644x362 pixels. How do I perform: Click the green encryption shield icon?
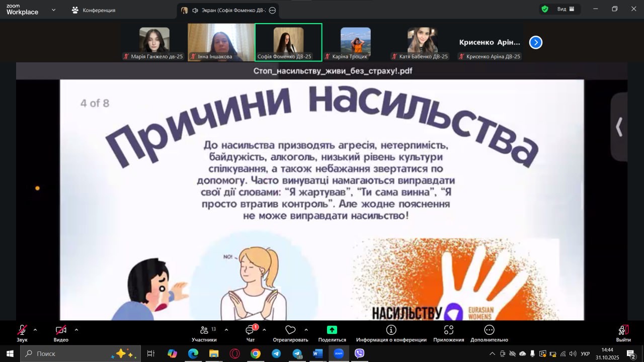(x=544, y=9)
